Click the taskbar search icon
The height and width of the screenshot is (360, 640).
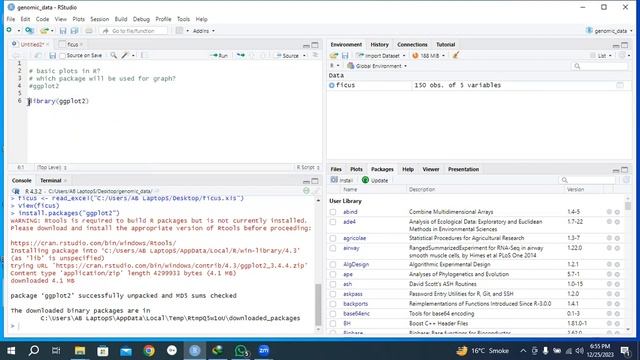click(34, 351)
